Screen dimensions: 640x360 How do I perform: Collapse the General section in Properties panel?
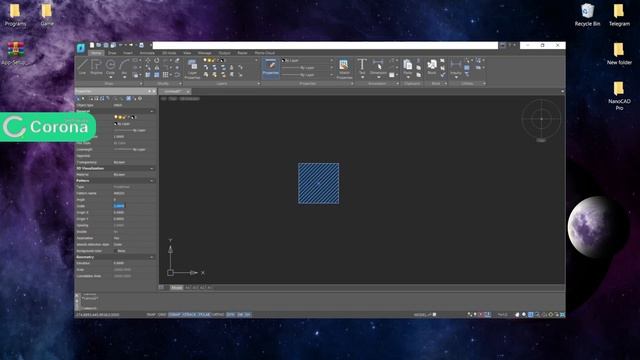(x=152, y=111)
